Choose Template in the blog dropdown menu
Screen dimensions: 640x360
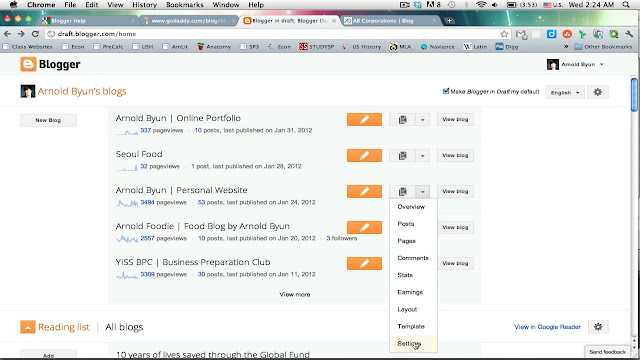pos(411,327)
